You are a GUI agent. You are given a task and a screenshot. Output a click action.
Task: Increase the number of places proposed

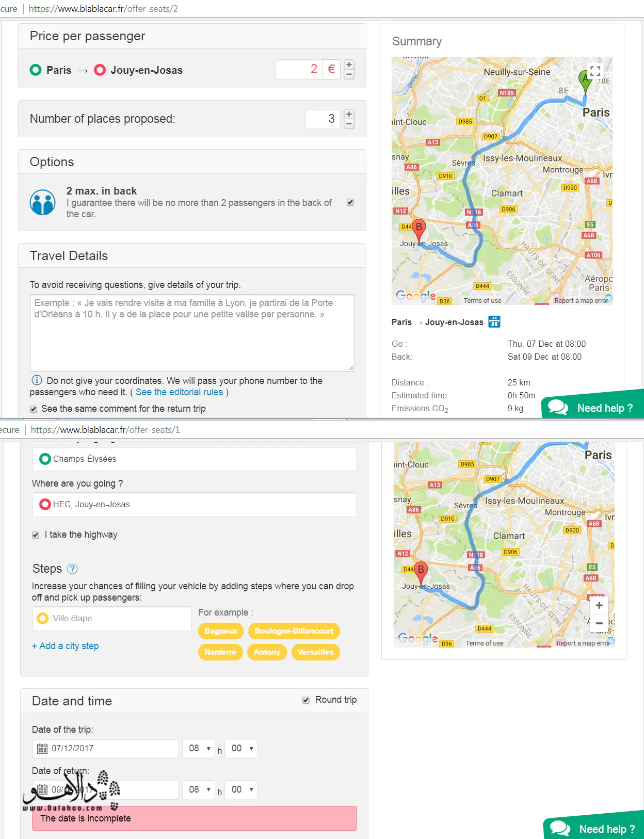click(x=349, y=114)
